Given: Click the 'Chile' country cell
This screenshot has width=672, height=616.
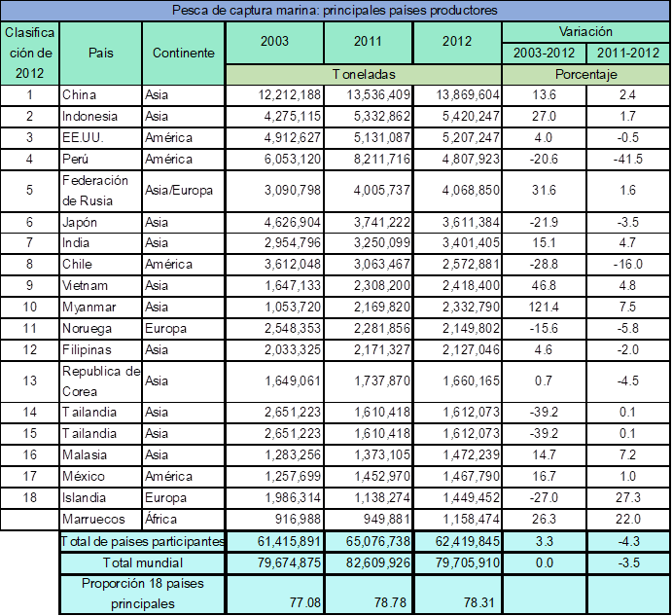Looking at the screenshot, I should tap(101, 265).
